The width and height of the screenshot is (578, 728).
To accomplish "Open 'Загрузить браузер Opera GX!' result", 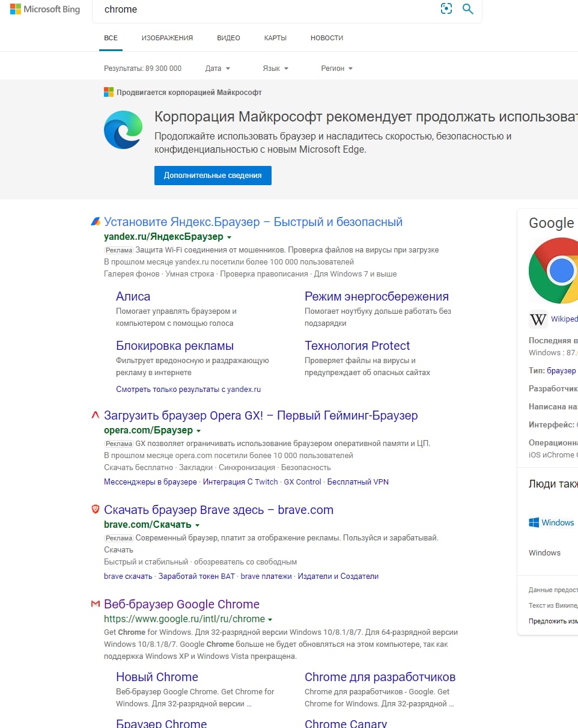I will point(261,415).
